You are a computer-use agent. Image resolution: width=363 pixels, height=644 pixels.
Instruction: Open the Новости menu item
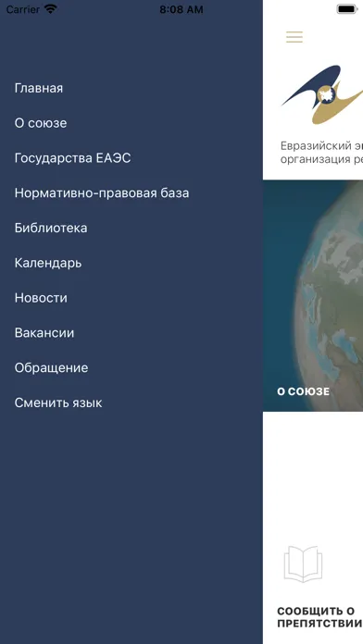[41, 298]
